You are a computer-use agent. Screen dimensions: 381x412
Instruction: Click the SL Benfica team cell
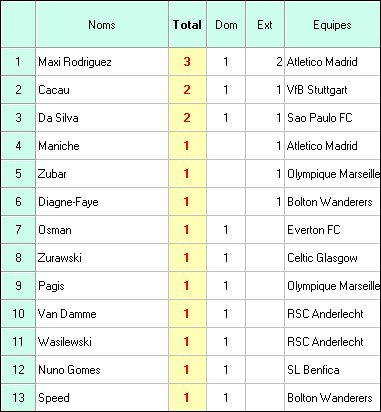click(333, 370)
